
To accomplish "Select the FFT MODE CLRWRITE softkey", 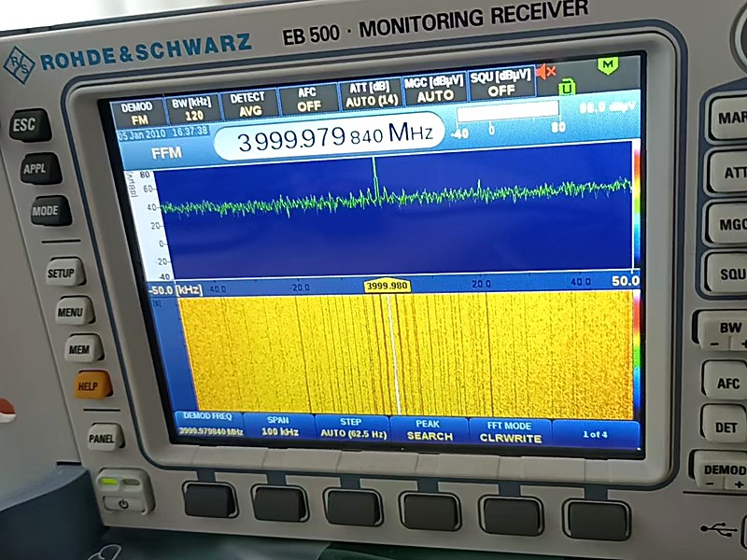I will pyautogui.click(x=510, y=432).
